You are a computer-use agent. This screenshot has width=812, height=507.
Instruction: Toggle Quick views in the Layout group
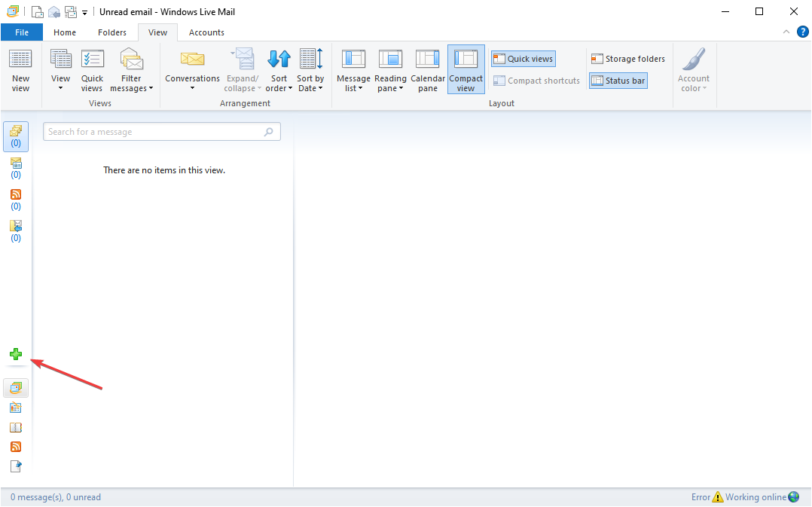click(x=524, y=59)
